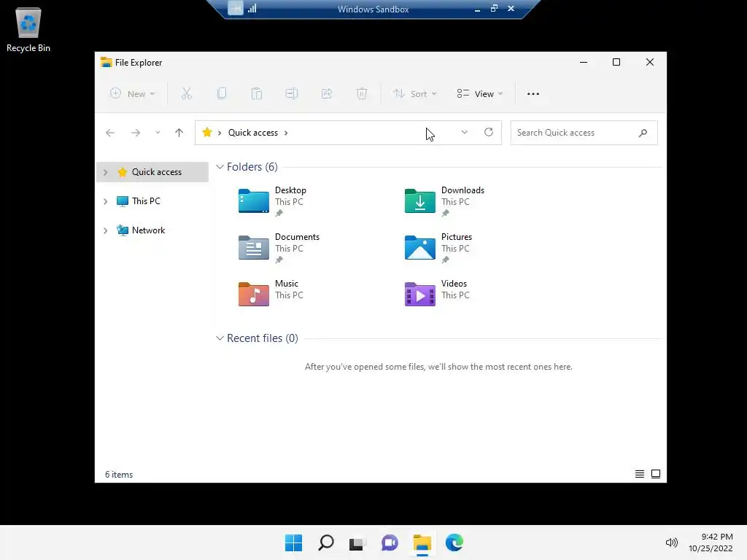Screen dimensions: 747x560
Task: Click the clock and date in taskbar
Action: tap(711, 542)
